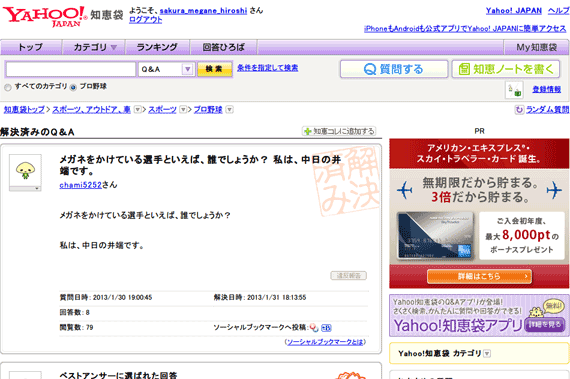Click the Yahoo! JAPAN logo
This screenshot has width=570, height=379.
(45, 16)
